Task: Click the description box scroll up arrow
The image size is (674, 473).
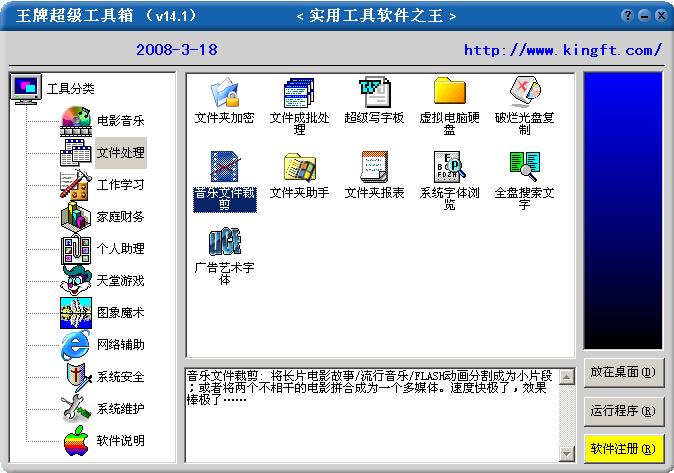Action: [x=567, y=377]
